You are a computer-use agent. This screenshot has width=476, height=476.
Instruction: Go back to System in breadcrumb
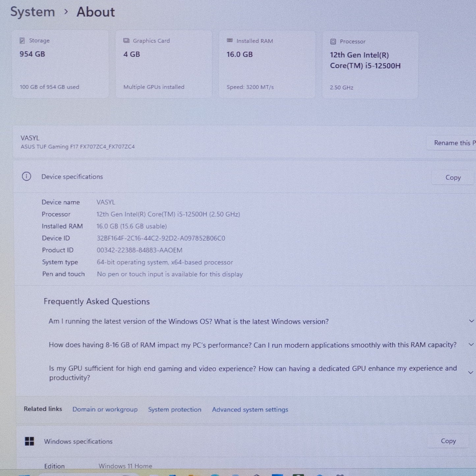click(x=32, y=12)
